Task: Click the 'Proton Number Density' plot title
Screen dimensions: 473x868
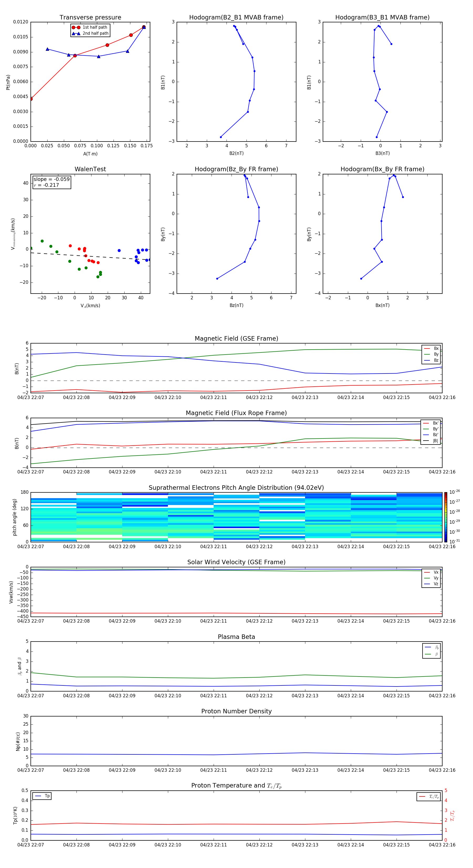Action: pyautogui.click(x=236, y=711)
